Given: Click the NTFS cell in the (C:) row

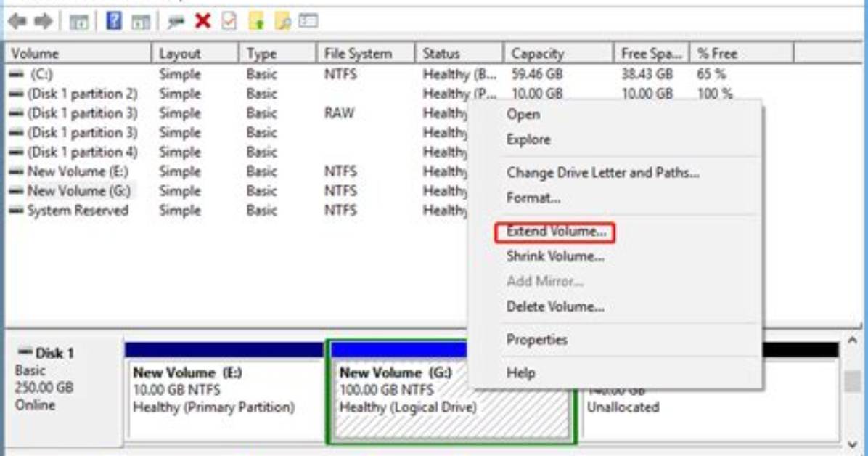Looking at the screenshot, I should tap(340, 73).
